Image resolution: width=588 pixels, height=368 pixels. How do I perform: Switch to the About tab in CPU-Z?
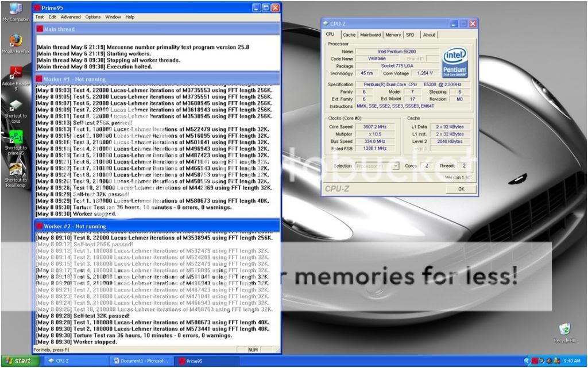429,35
